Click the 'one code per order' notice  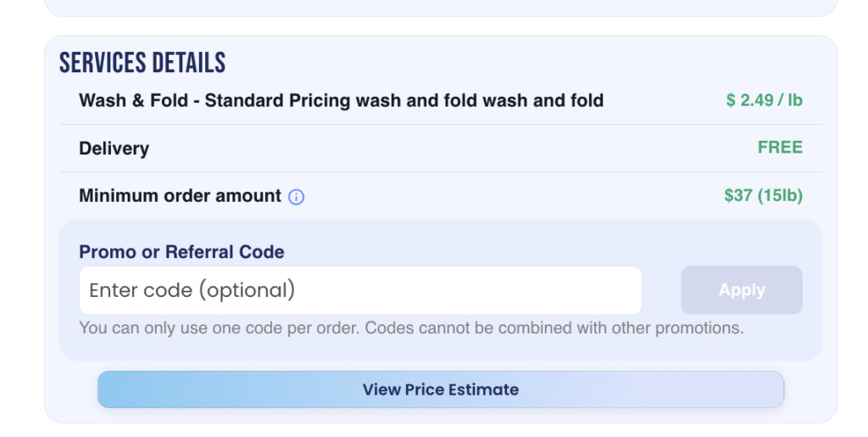[218, 328]
